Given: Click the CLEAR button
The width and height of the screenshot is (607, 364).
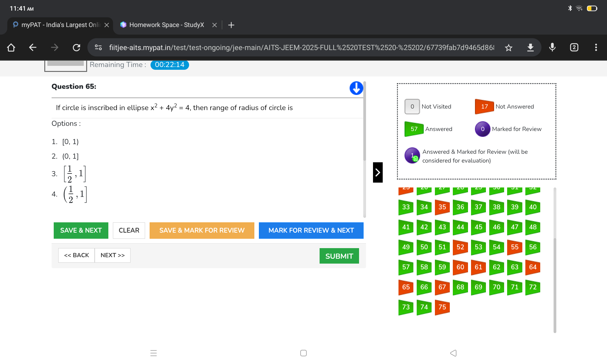Looking at the screenshot, I should pos(129,231).
